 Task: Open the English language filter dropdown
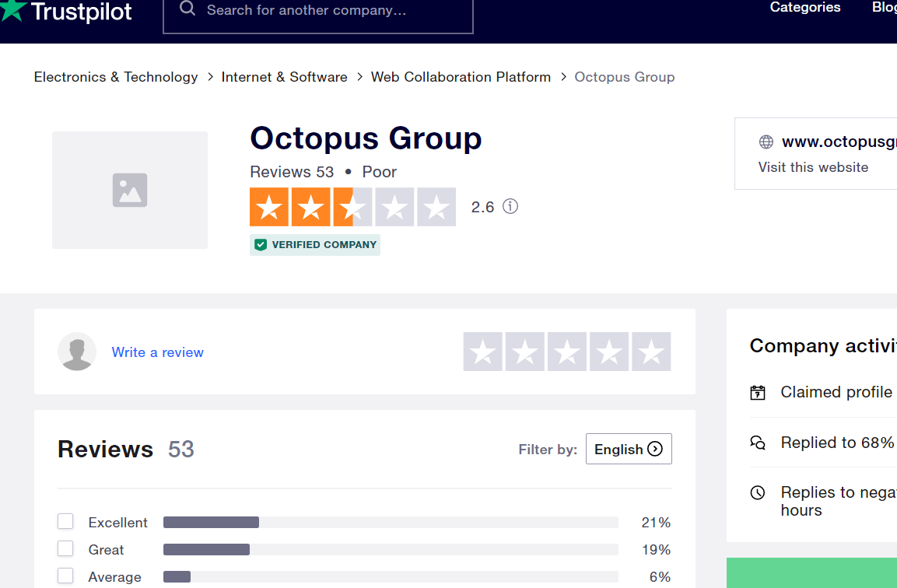629,449
